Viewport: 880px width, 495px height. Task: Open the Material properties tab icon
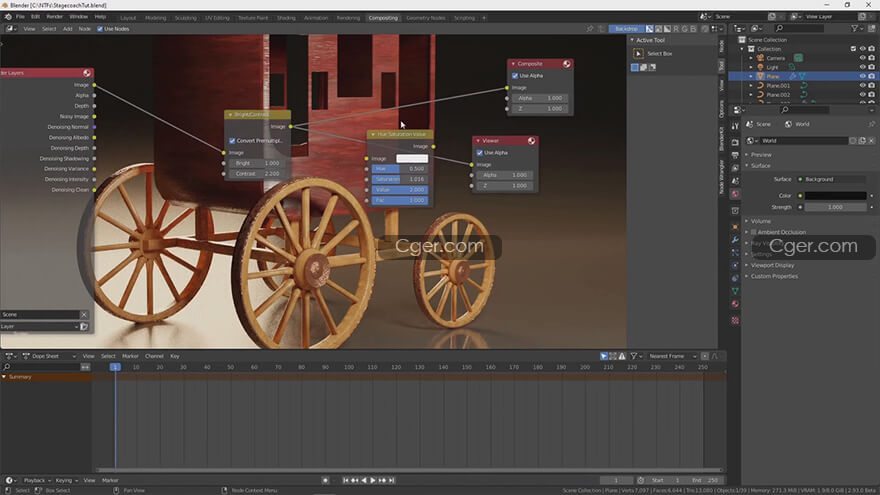click(x=735, y=304)
